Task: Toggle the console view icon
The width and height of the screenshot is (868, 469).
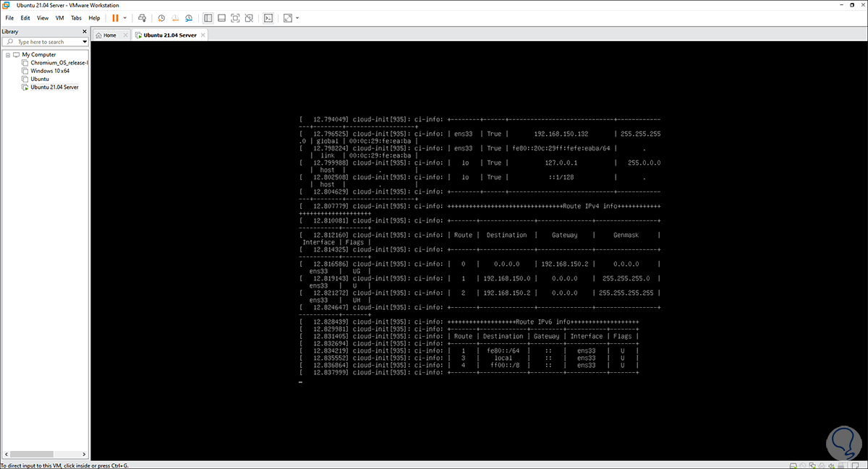Action: coord(268,17)
